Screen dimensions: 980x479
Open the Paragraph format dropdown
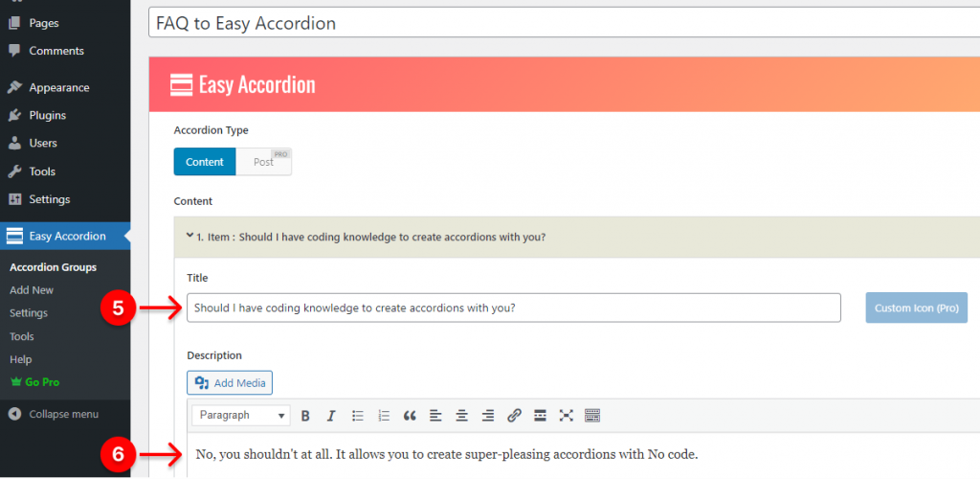[x=241, y=415]
